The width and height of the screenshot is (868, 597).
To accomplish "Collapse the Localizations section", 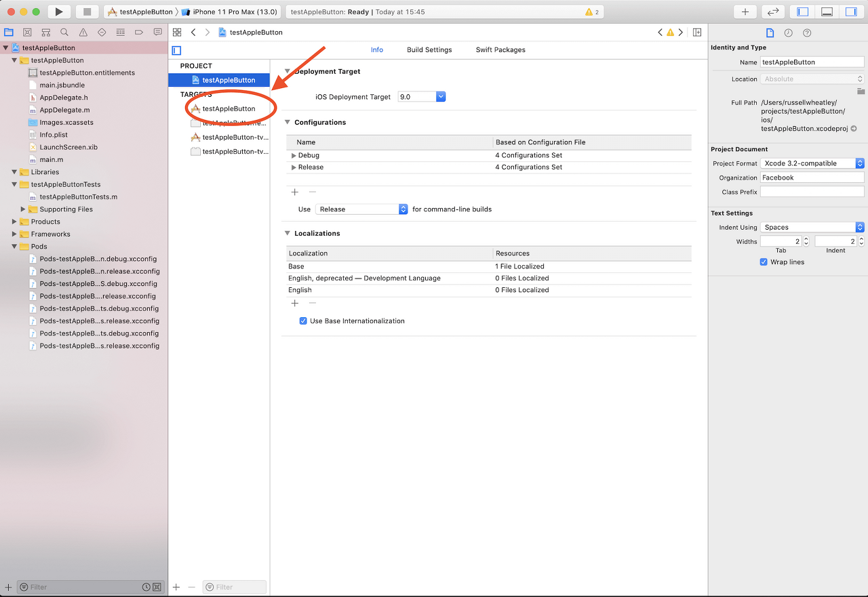I will pos(288,233).
